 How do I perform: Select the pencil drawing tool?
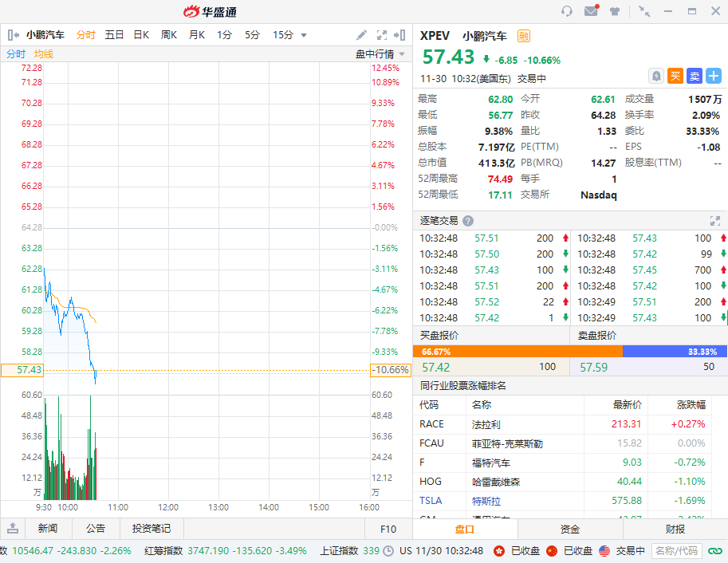point(361,35)
